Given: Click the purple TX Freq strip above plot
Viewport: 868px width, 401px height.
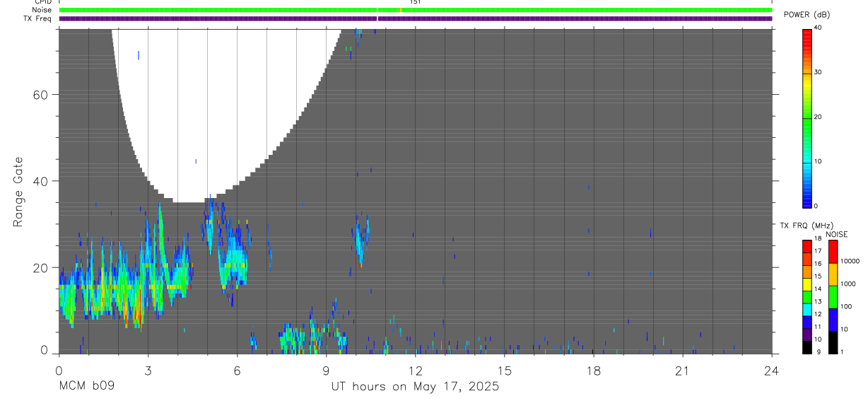Looking at the screenshot, I should 416,18.
